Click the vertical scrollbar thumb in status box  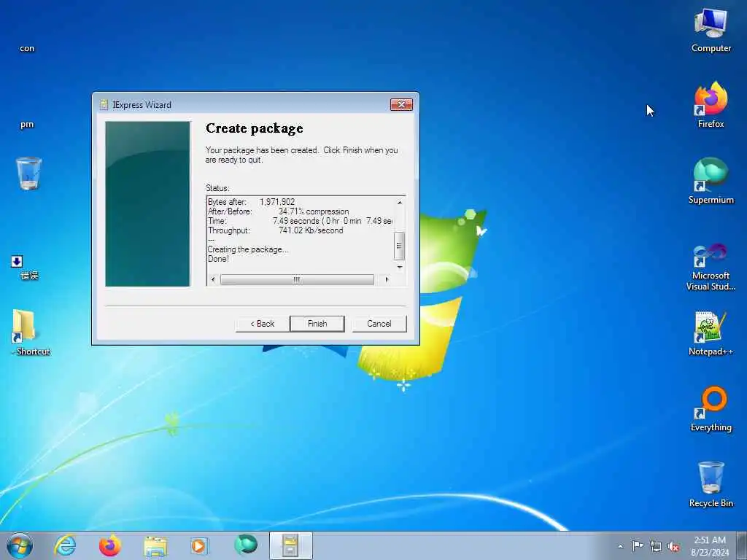(399, 246)
